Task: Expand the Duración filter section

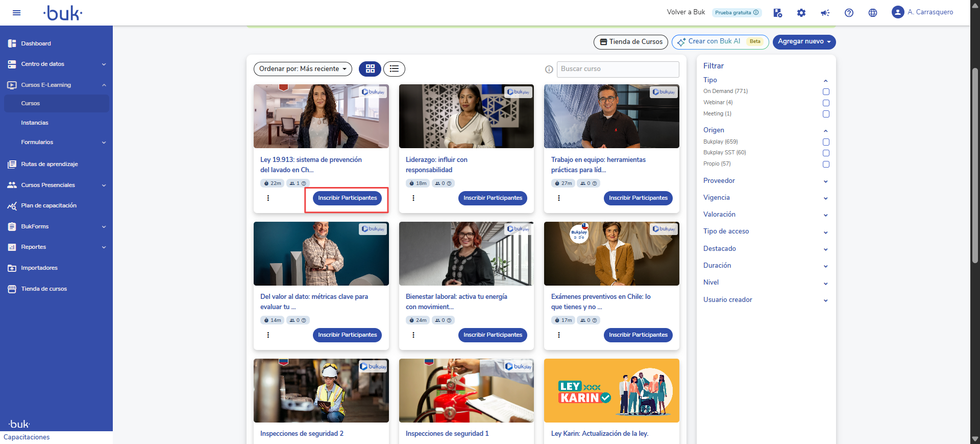Action: [825, 266]
